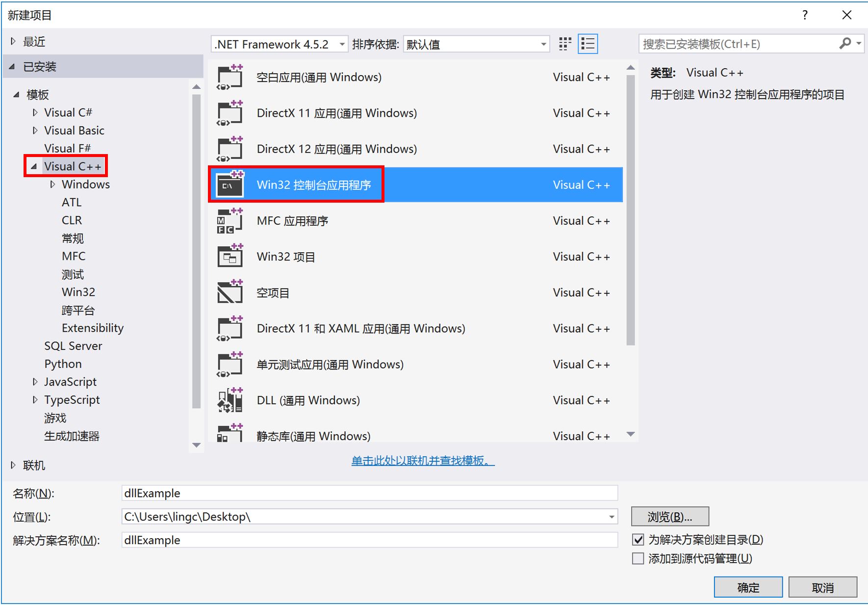Select CLR under Visual C++
Image resolution: width=868 pixels, height=605 pixels.
click(72, 220)
